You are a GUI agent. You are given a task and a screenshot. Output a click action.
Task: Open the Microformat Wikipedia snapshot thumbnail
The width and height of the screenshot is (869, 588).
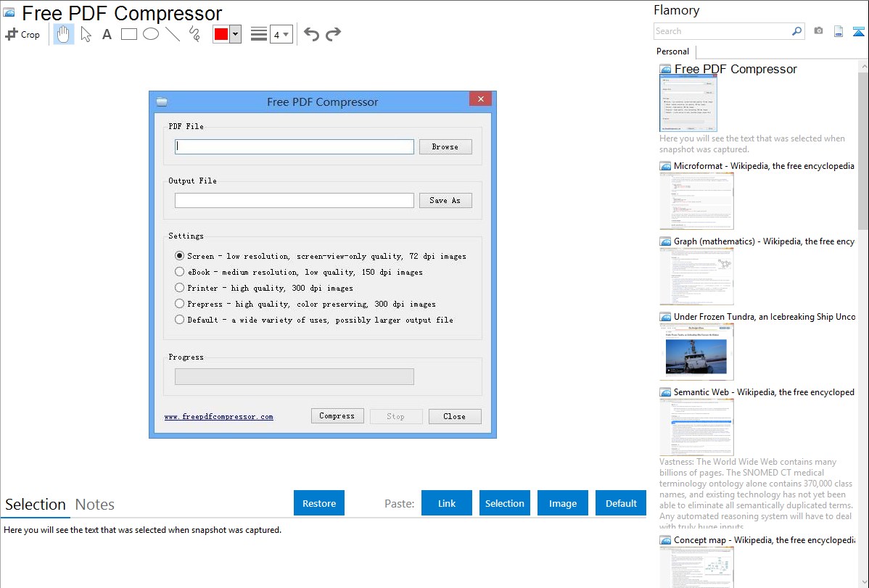click(x=696, y=201)
